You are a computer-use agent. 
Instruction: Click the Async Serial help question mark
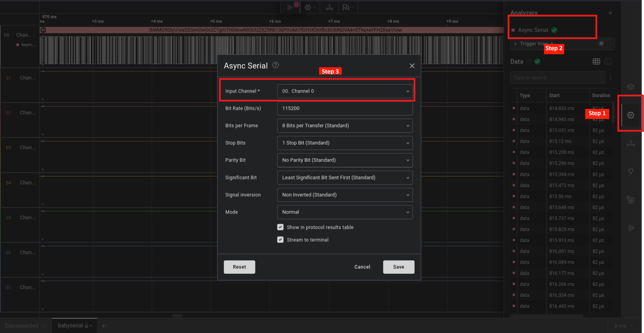tap(276, 65)
